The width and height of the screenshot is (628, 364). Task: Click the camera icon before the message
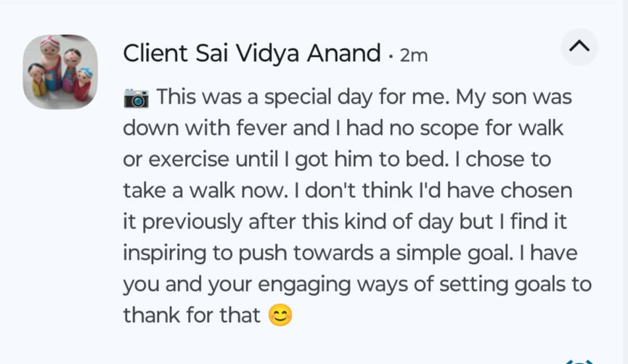136,98
